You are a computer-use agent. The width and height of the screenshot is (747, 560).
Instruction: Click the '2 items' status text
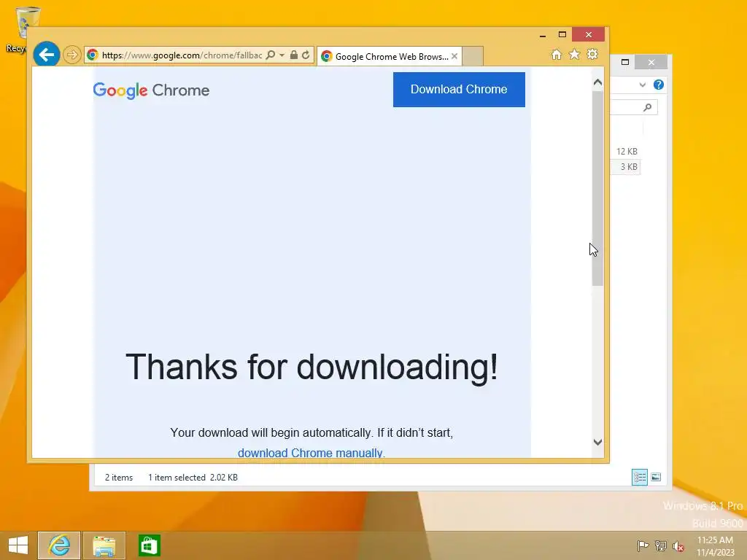119,477
